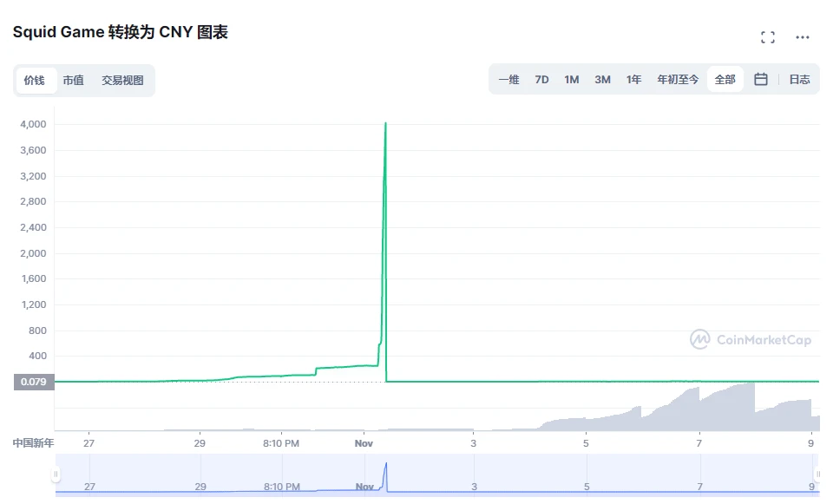Select the 3M time range

[602, 80]
